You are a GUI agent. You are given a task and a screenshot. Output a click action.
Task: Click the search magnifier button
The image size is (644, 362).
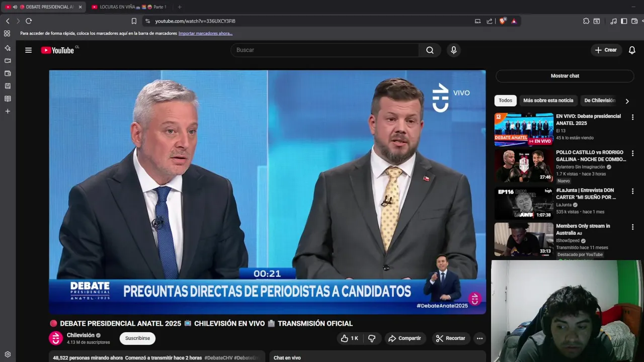[430, 50]
